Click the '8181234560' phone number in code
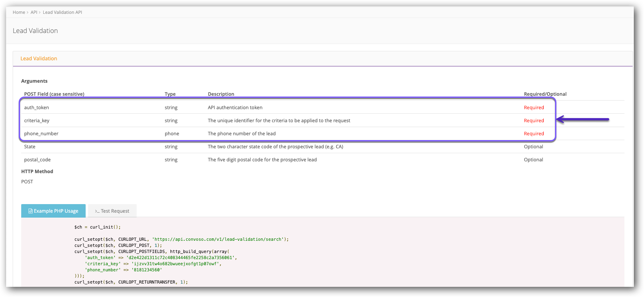Image resolution: width=644 pixels, height=297 pixels. (x=146, y=270)
